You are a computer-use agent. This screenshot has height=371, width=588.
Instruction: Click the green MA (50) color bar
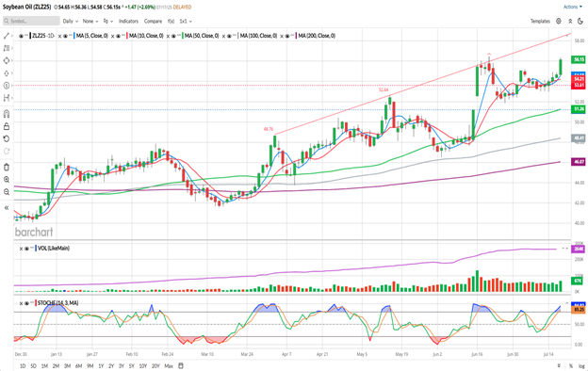183,36
